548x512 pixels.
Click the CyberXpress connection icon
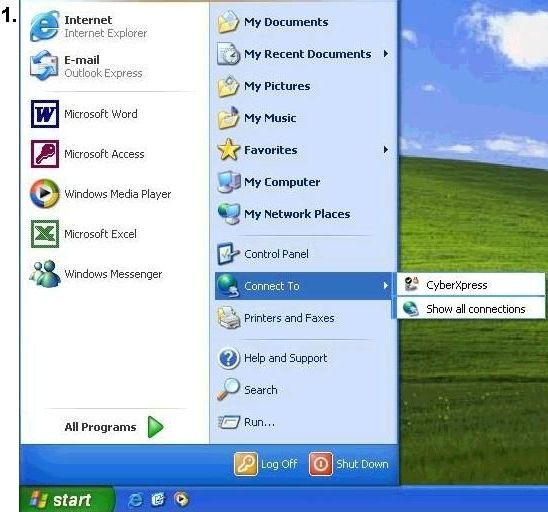411,284
